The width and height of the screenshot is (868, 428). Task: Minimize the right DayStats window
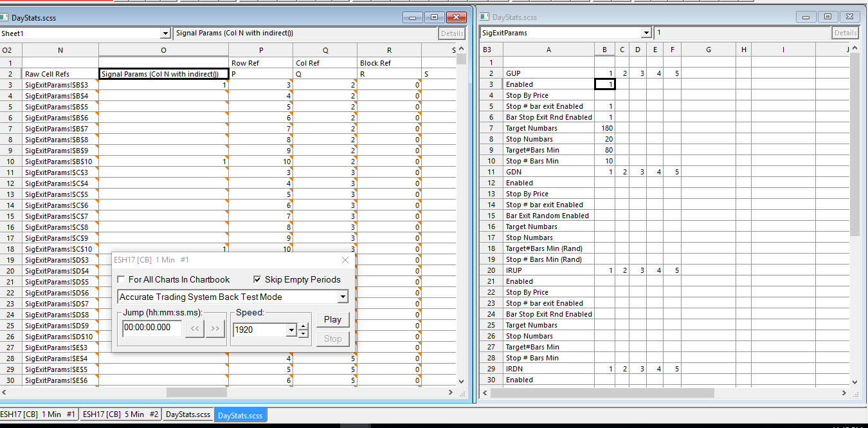808,17
